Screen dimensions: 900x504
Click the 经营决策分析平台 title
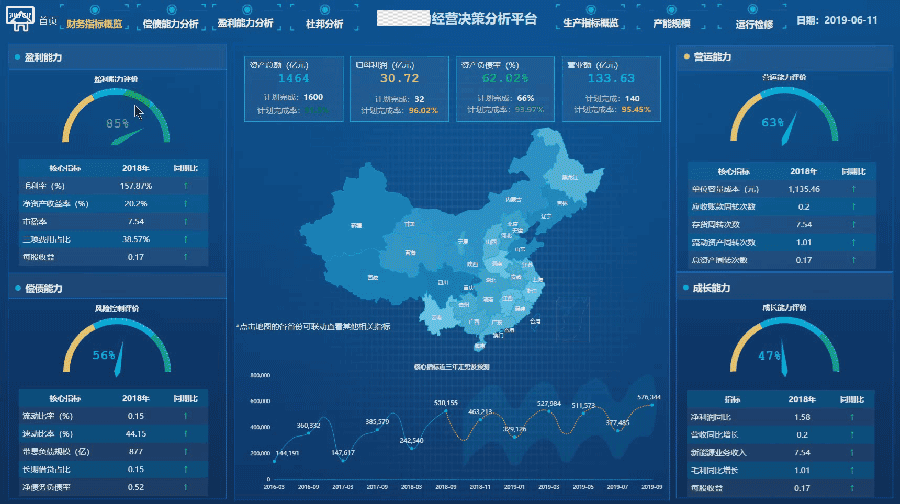[484, 19]
